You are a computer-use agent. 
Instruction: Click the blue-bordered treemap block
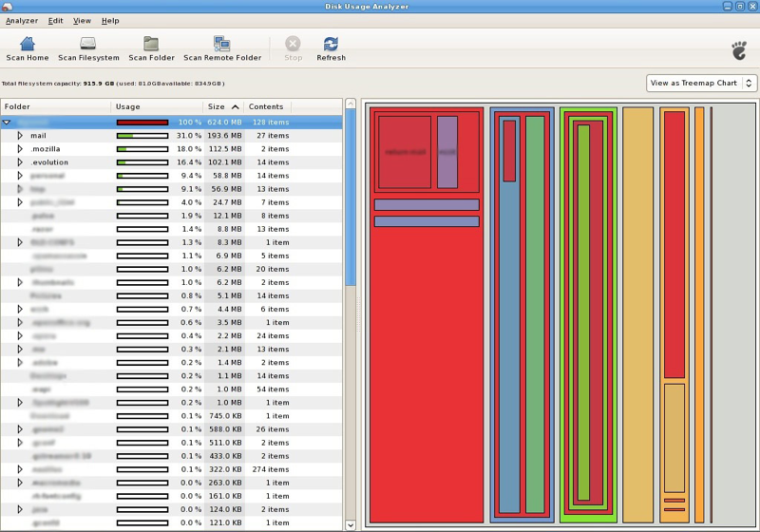coord(522,315)
